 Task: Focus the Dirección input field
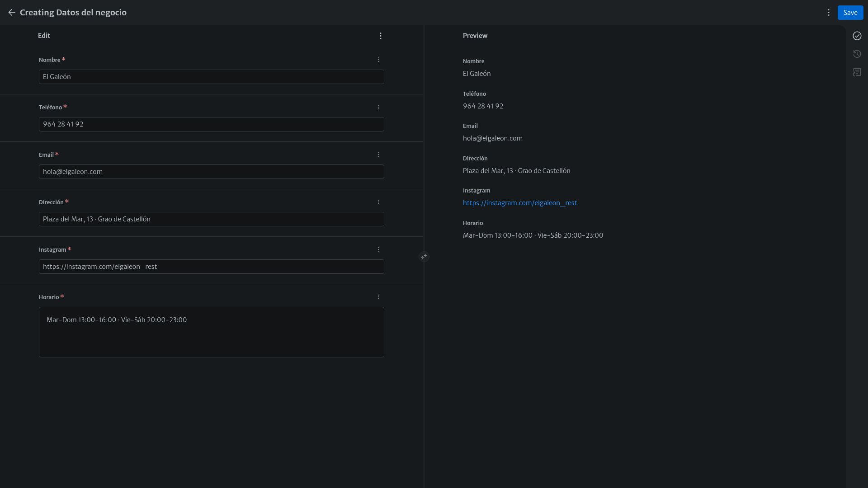point(212,219)
